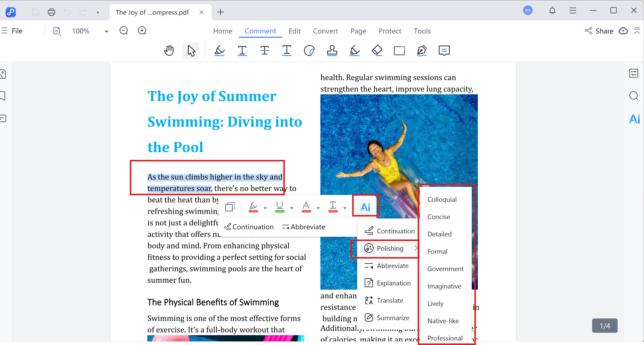Expand the Polishing submenu

coord(390,248)
